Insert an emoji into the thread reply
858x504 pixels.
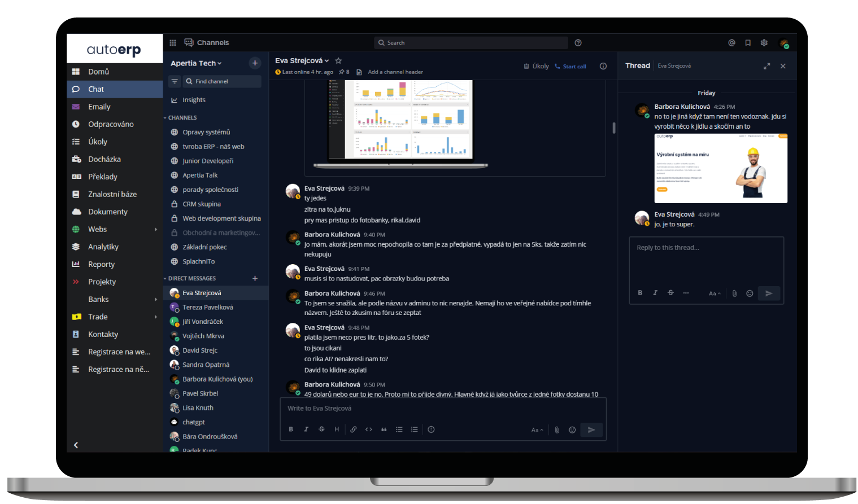750,293
